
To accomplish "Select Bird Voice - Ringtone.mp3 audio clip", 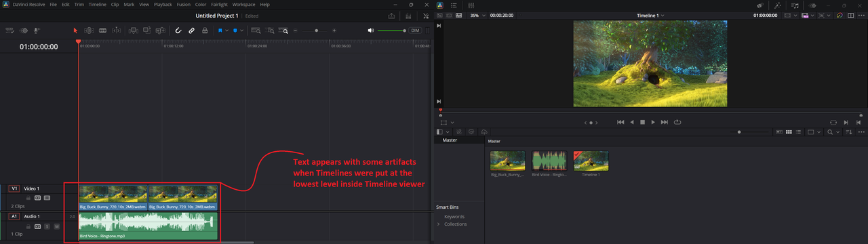I will point(148,226).
